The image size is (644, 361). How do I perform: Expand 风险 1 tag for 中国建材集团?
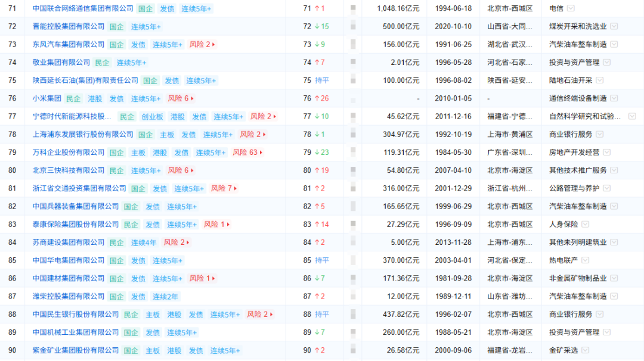(x=202, y=279)
